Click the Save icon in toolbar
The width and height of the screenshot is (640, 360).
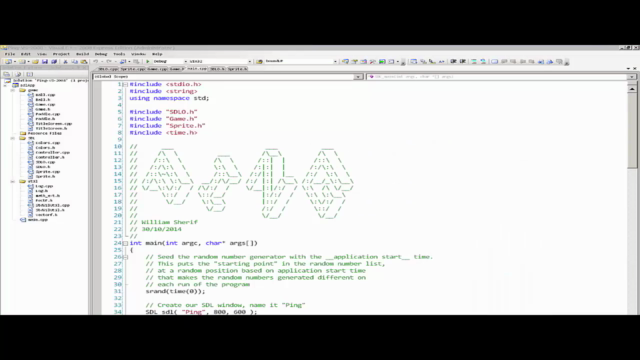[x=44, y=62]
